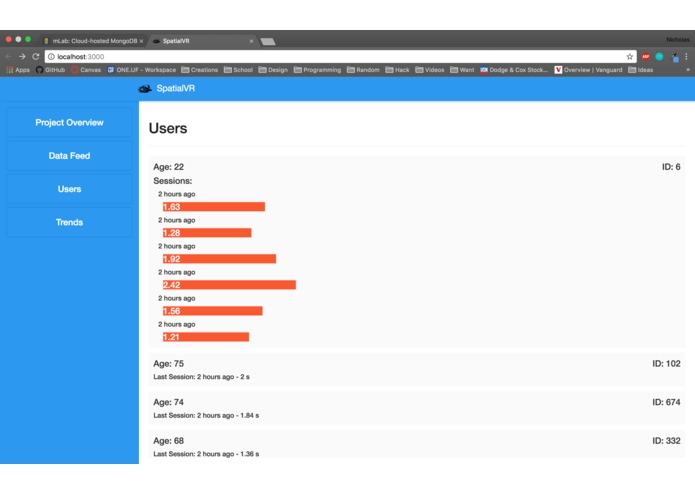Open the user card Age: 68

click(x=417, y=444)
